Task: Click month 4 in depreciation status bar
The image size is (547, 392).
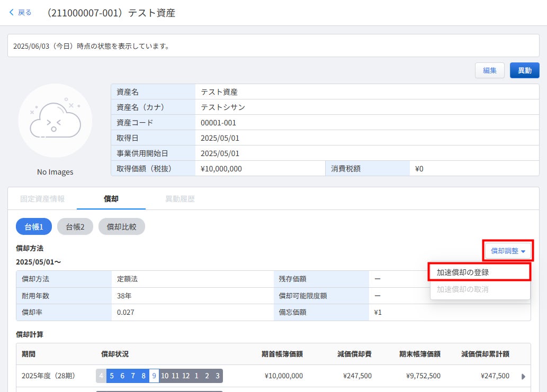Action: [x=101, y=376]
